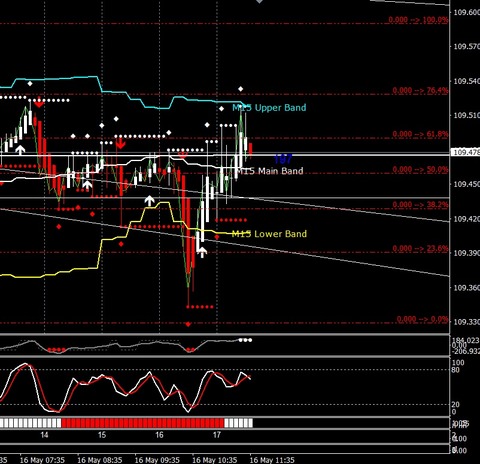Select the blue 197 value on the chart
Viewport: 480px width, 464px height.
(283, 159)
